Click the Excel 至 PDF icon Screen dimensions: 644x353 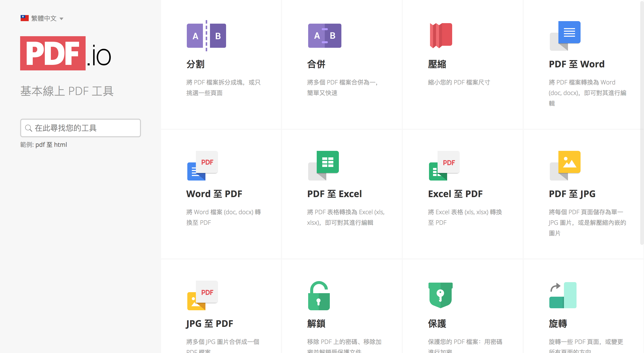click(444, 166)
